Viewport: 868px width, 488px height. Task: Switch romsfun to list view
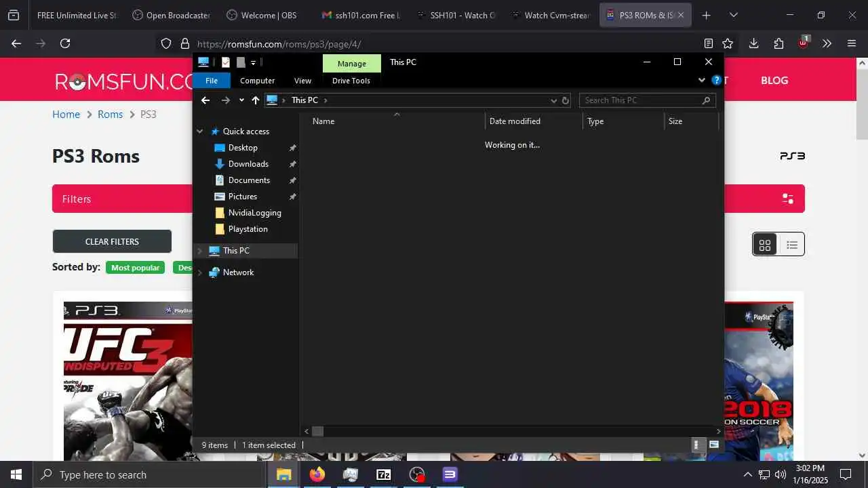[791, 245]
